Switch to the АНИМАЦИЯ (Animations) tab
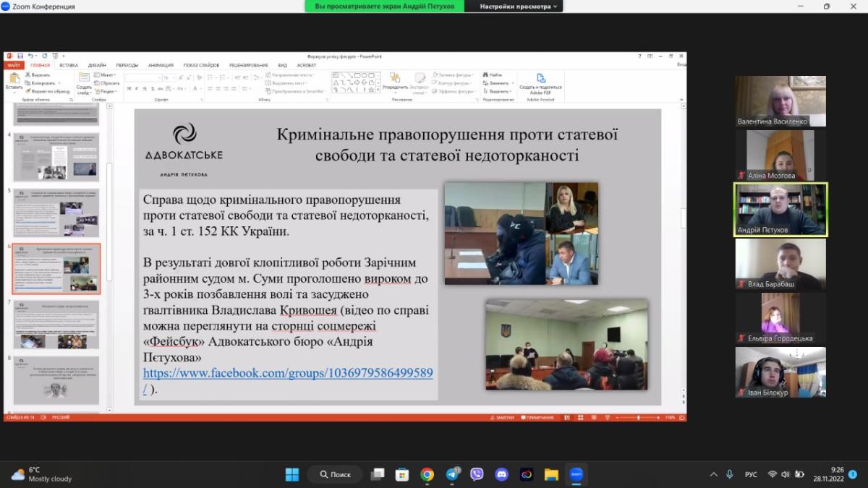This screenshot has width=868, height=488. click(x=161, y=65)
